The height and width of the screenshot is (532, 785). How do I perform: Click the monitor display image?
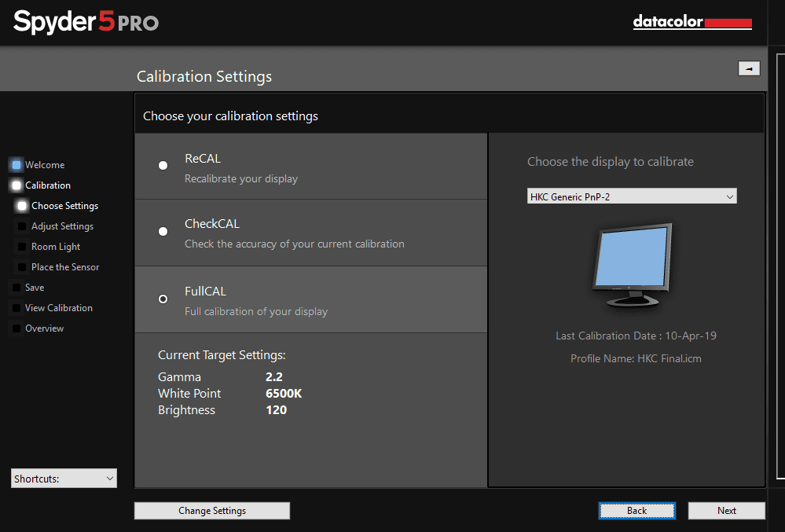click(x=633, y=265)
